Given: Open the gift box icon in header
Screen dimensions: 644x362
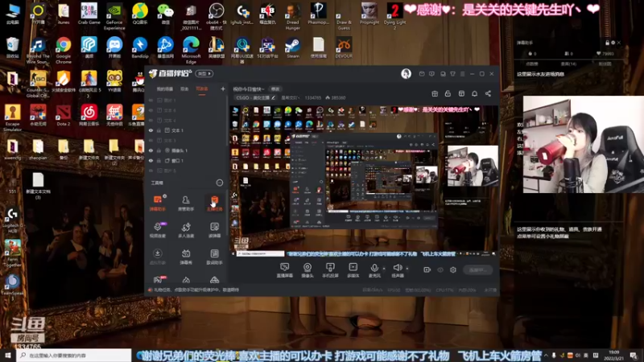Looking at the screenshot, I should (x=435, y=93).
